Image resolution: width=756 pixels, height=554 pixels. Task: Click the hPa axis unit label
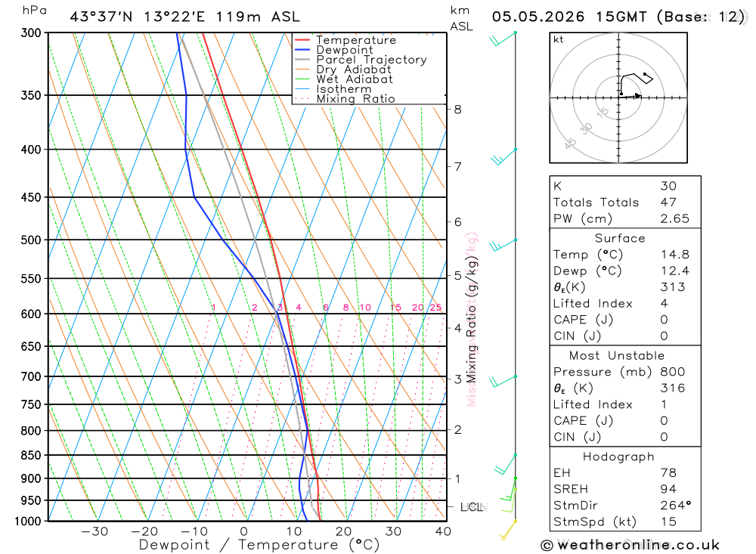coord(34,11)
